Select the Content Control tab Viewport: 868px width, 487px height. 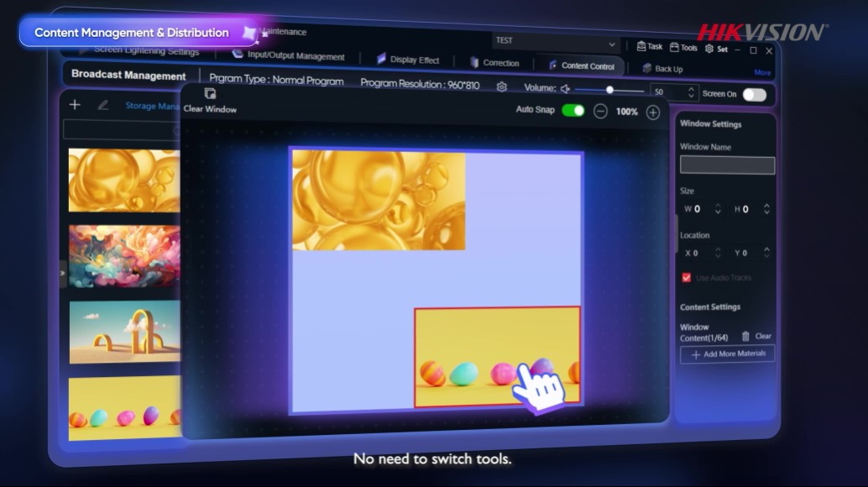[581, 65]
